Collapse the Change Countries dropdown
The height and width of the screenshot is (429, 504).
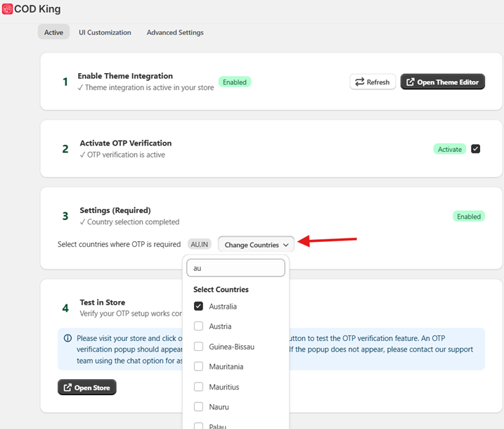tap(256, 245)
